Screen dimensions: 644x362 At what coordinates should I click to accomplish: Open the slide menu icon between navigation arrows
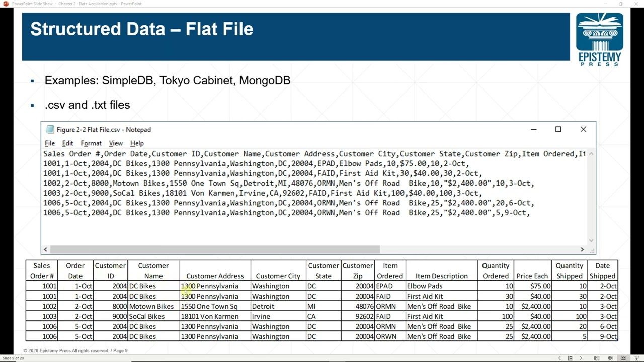[x=570, y=358]
